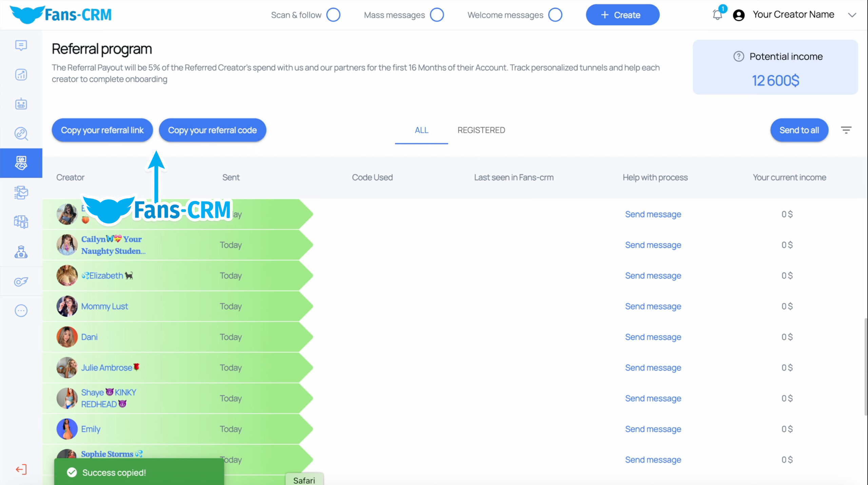Toggle the Mass messages switch

(x=437, y=15)
